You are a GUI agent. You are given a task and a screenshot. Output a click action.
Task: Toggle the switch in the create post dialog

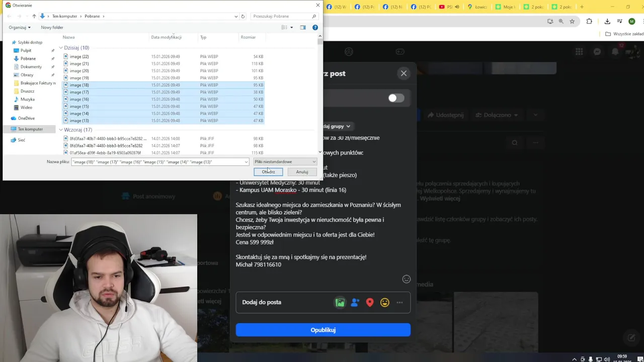[x=396, y=98]
